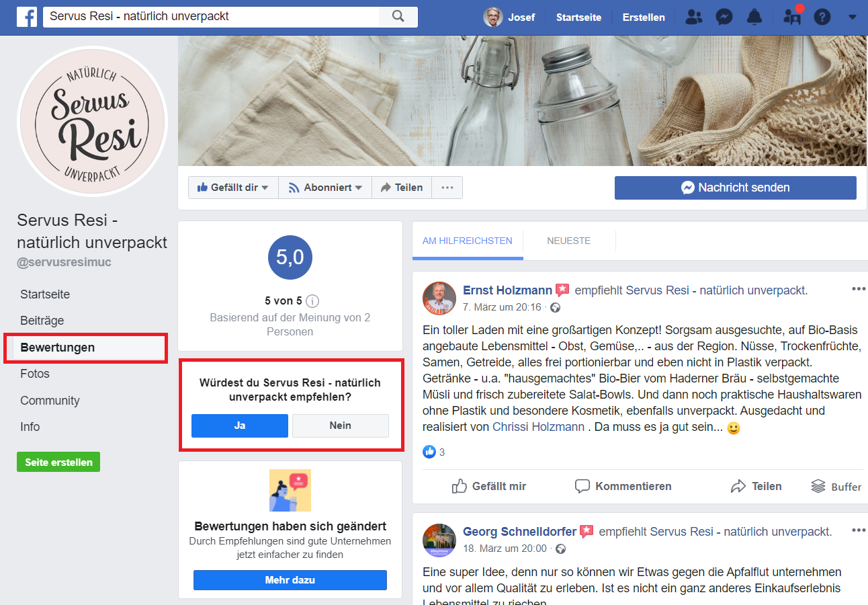Open the Servus Resi profile picture

[92, 121]
